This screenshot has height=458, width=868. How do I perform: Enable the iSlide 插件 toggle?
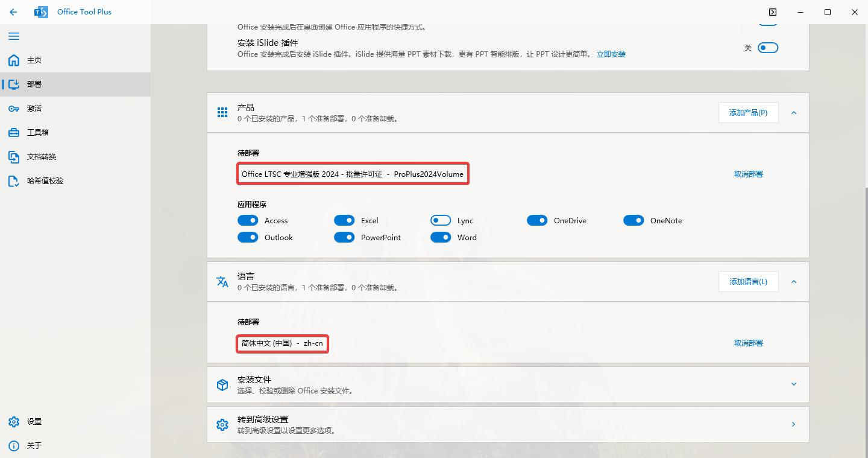(x=768, y=47)
